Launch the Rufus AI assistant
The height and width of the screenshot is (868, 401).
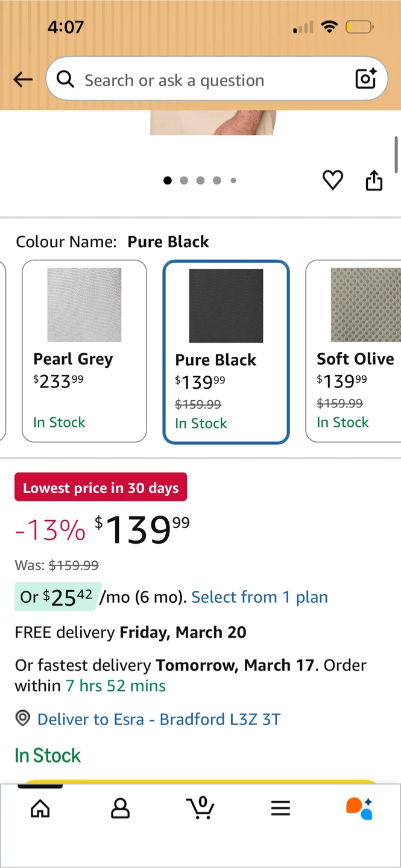(359, 808)
